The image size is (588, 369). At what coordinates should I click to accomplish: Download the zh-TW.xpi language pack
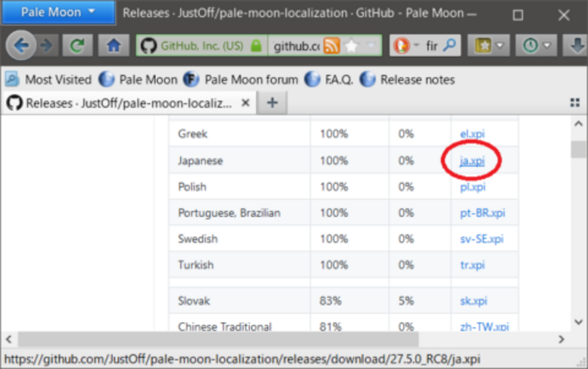[x=484, y=326]
